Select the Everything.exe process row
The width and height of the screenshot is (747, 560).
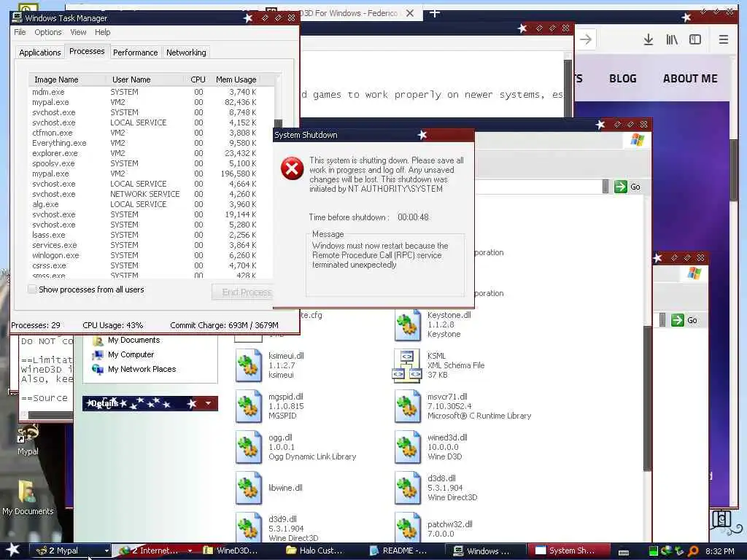tap(151, 143)
